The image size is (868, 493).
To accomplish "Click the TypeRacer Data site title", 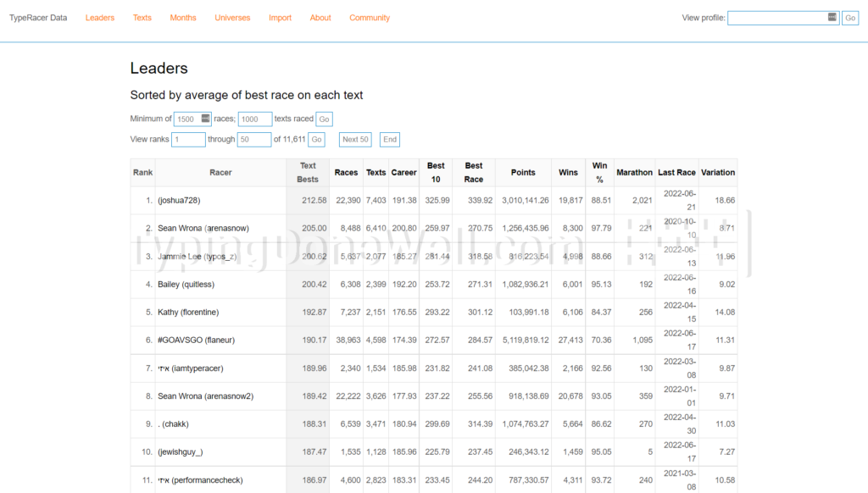I will 38,18.
